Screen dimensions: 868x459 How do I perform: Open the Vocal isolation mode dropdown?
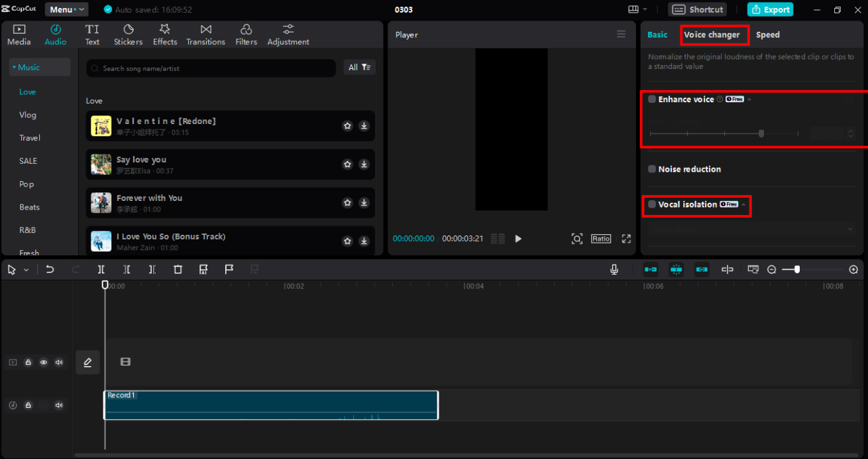[752, 229]
